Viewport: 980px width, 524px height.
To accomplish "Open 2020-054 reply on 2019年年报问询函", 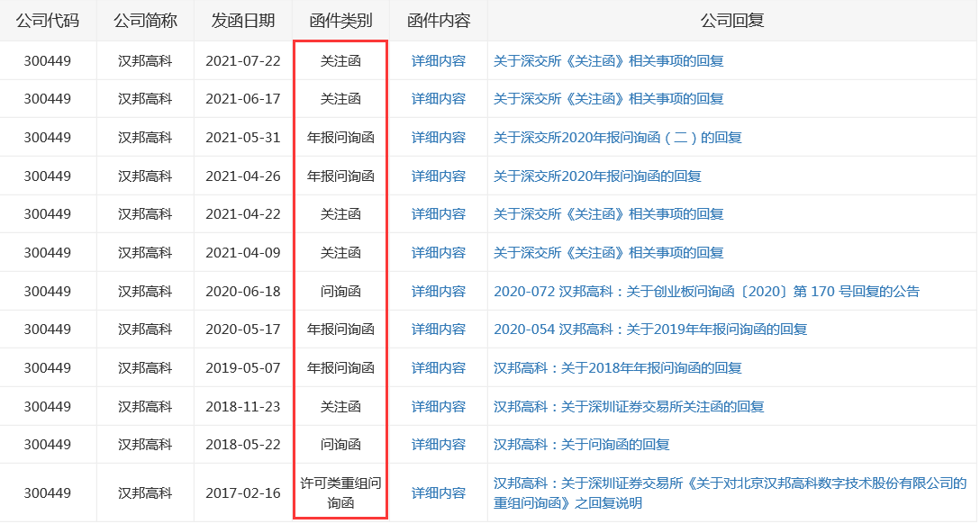I will click(649, 330).
